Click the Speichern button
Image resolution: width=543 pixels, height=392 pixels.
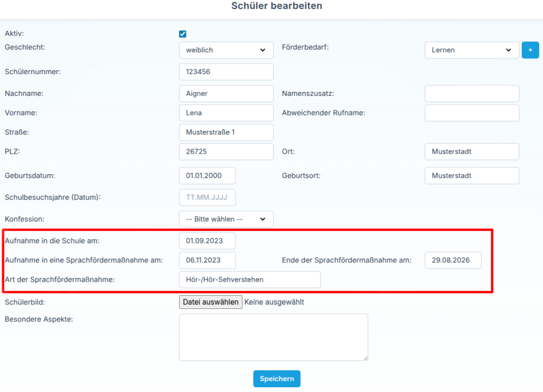click(277, 379)
